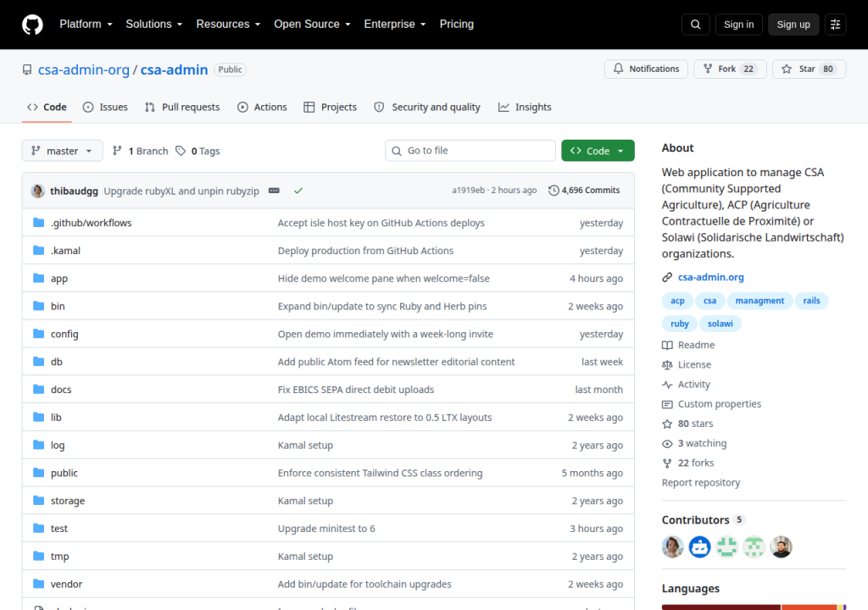Open the storage folder name
The width and height of the screenshot is (868, 610).
68,501
